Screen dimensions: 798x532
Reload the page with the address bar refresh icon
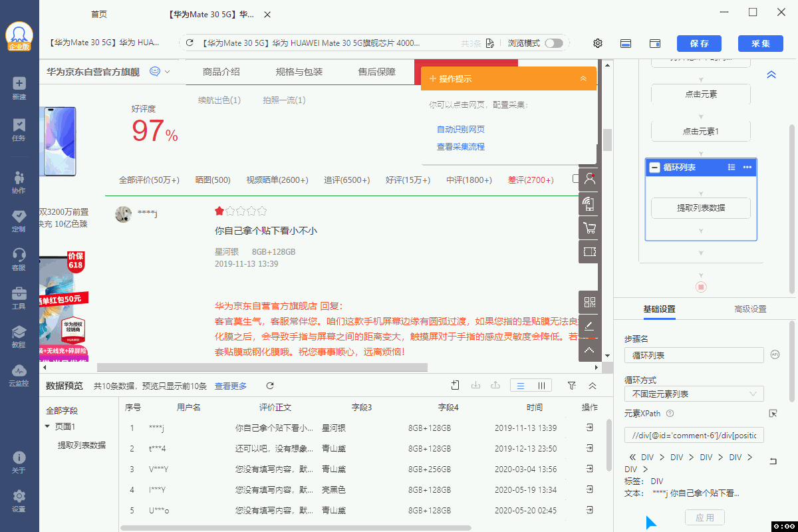[x=190, y=43]
